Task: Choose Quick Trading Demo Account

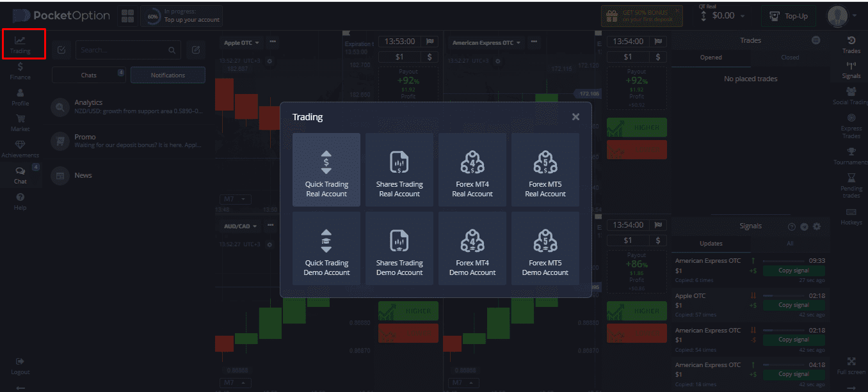Action: tap(326, 249)
